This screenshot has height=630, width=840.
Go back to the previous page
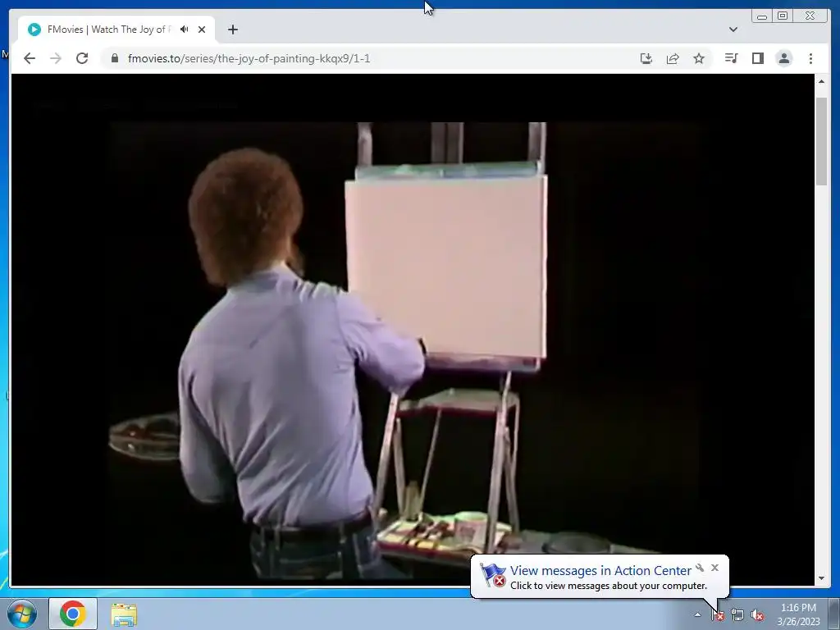tap(30, 58)
